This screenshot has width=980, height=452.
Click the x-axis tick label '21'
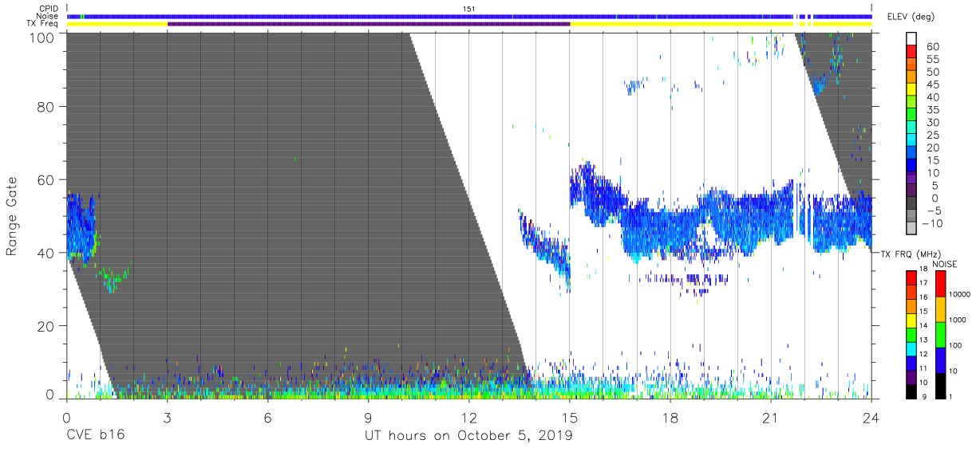click(x=770, y=418)
